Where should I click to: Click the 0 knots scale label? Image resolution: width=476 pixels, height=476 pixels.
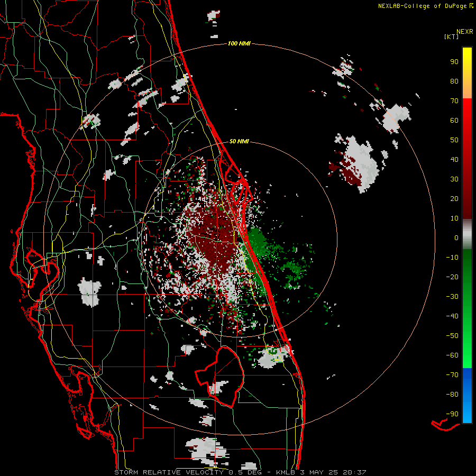[456, 238]
